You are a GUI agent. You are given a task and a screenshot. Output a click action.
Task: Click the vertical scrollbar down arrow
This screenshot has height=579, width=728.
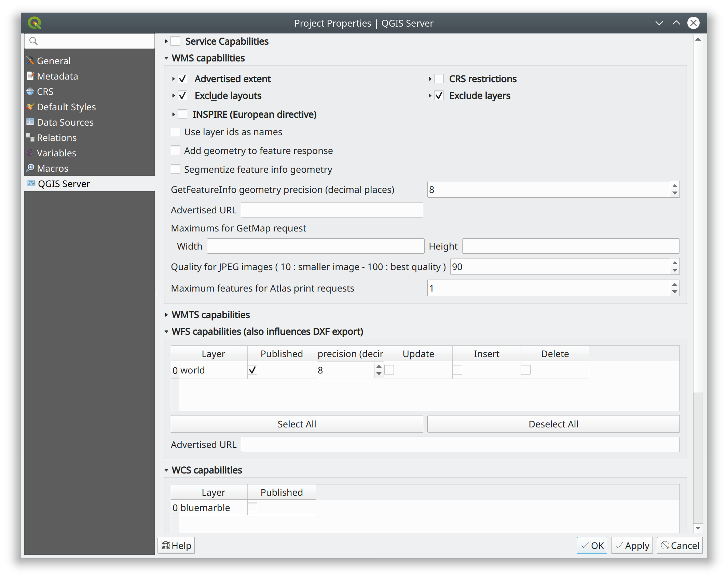(x=698, y=528)
